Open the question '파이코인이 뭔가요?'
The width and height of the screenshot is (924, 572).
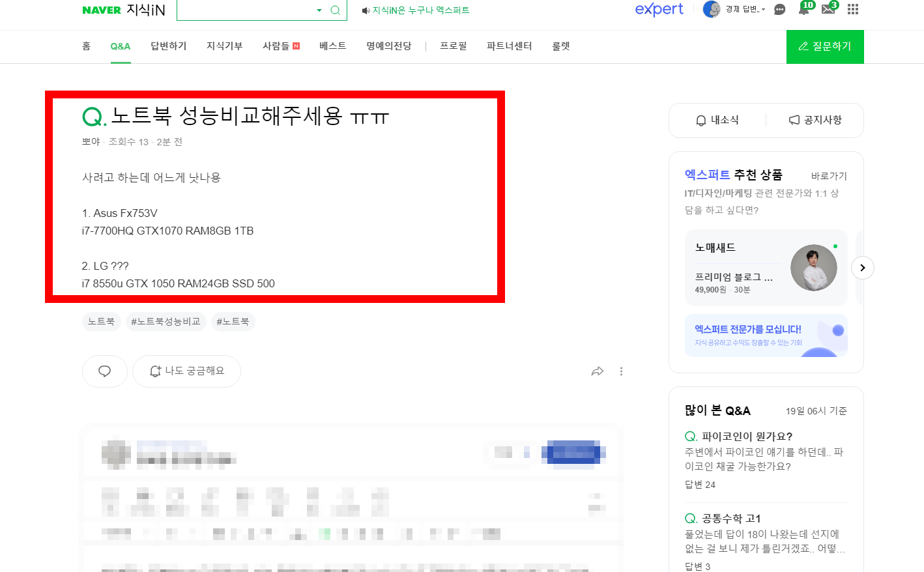[747, 436]
